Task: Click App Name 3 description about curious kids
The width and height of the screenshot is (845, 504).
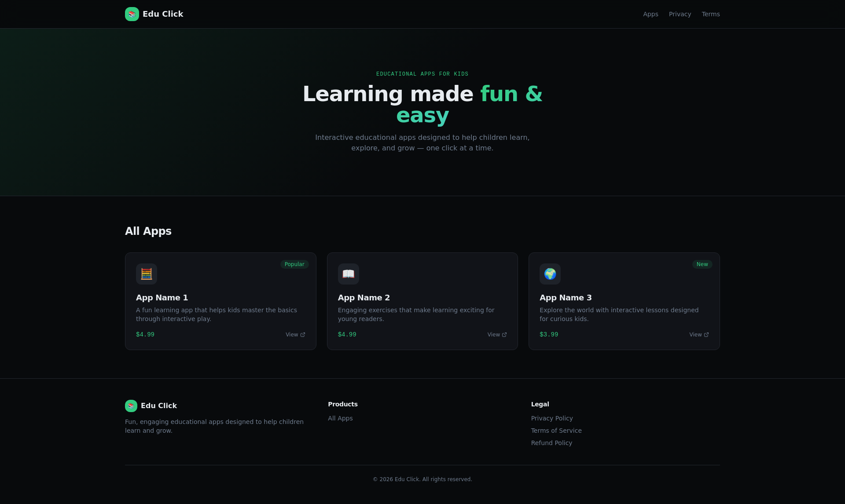Action: 619,314
